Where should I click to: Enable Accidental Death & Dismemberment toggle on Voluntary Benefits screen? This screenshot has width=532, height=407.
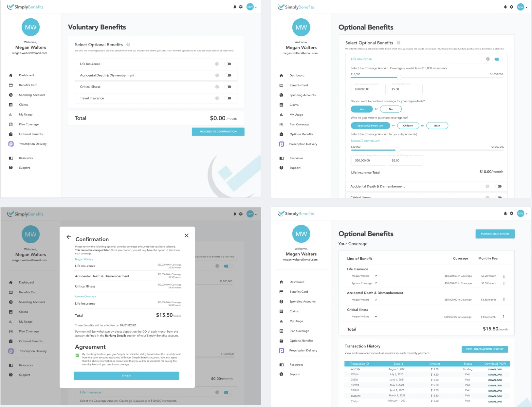point(228,75)
